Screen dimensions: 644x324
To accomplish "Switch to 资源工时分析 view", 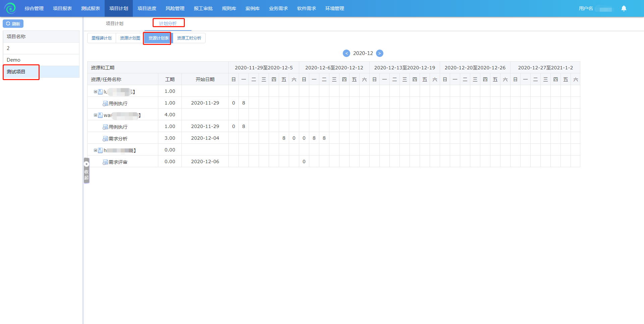I will 189,38.
